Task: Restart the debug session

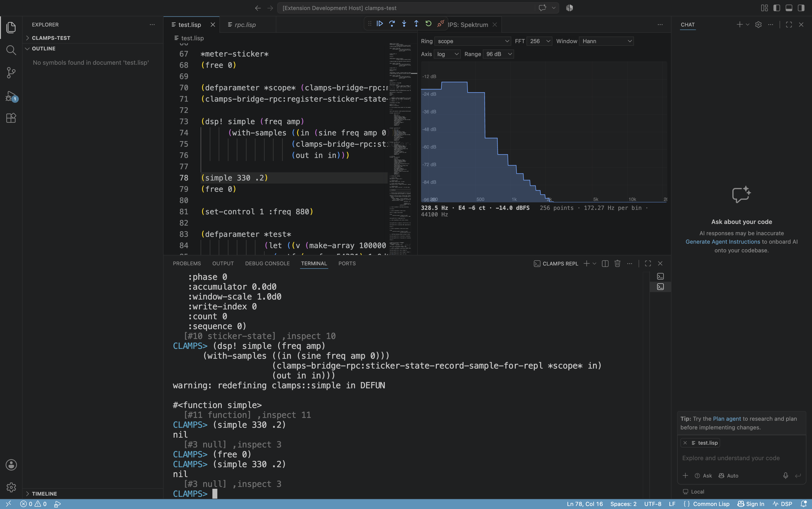Action: (428, 24)
